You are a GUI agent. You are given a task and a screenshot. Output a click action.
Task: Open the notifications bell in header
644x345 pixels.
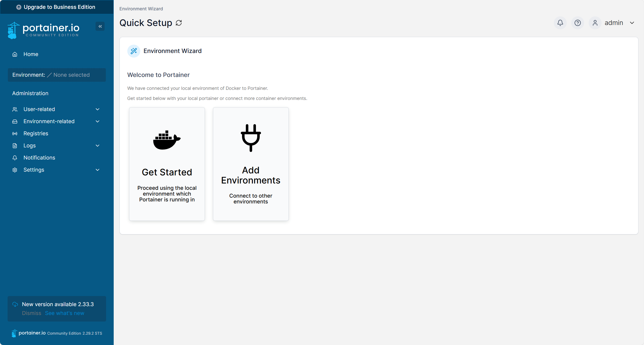coord(560,23)
